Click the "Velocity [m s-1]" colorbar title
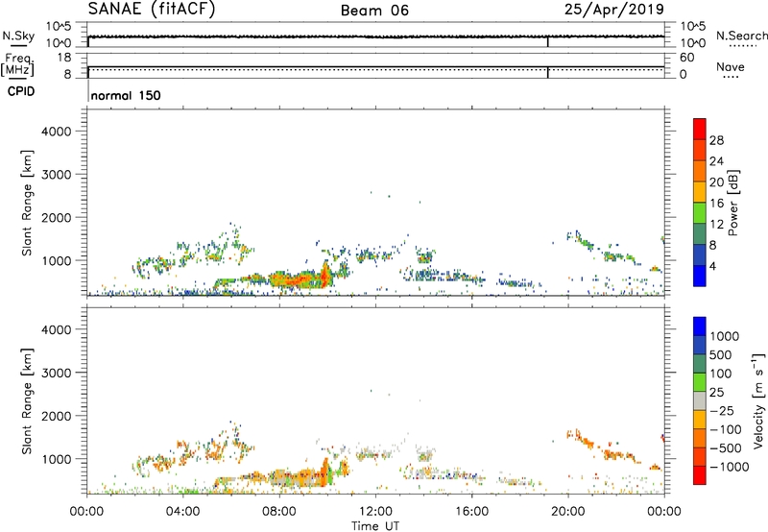This screenshot has width=768, height=532. coord(758,400)
